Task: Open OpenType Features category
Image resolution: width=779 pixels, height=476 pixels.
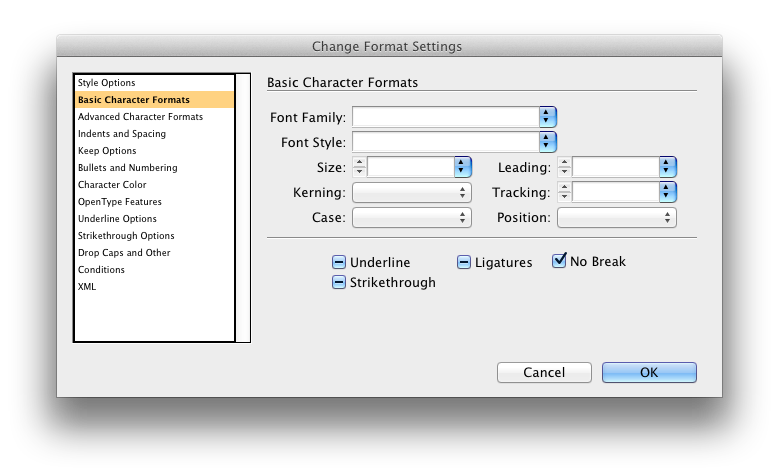Action: [154, 201]
